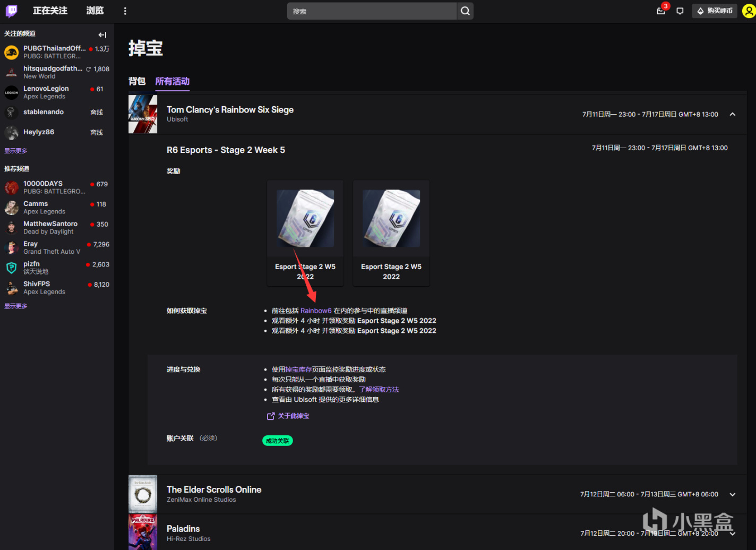Collapse the Rainbow Six Siege campaign
756x550 pixels.
(x=733, y=114)
